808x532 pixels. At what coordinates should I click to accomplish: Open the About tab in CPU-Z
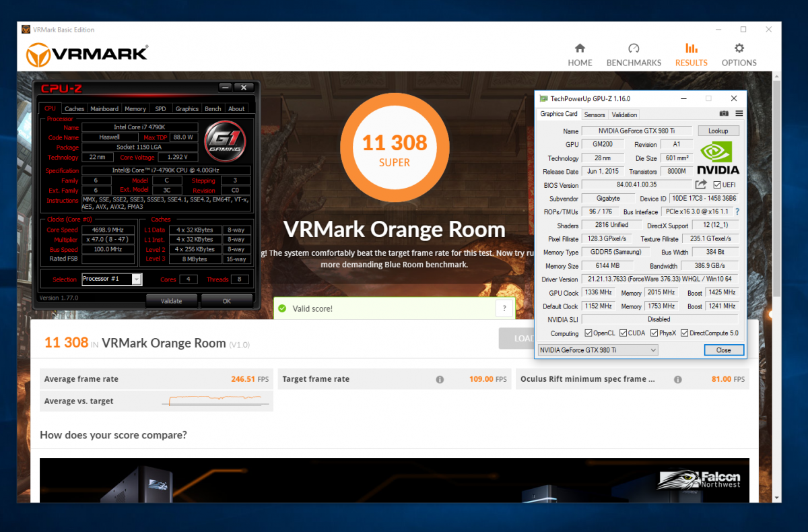[236, 108]
